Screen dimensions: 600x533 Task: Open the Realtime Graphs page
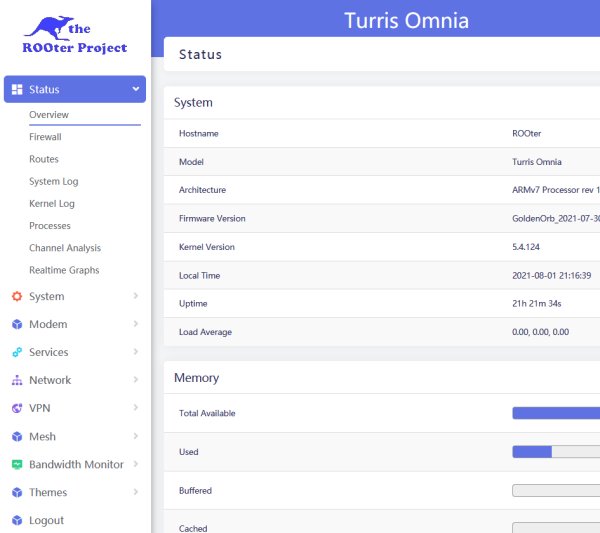click(64, 270)
